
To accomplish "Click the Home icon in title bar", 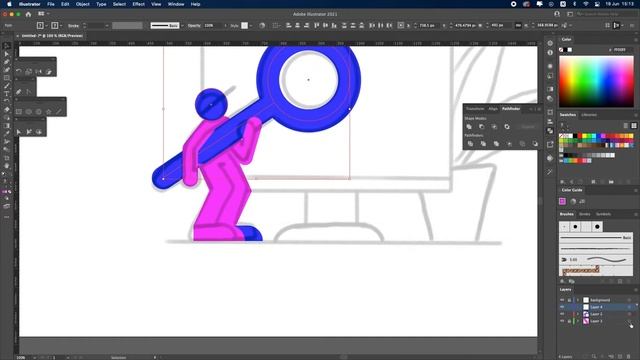I will [x=28, y=14].
